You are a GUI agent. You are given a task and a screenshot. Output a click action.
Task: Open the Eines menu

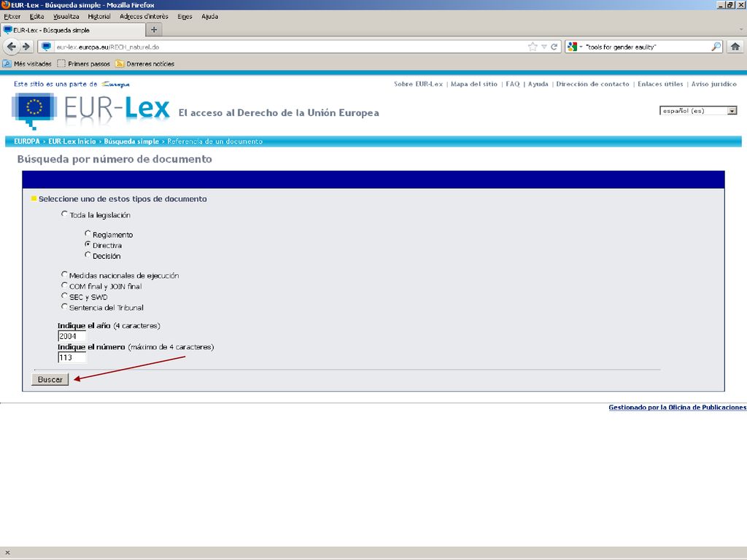tap(185, 16)
